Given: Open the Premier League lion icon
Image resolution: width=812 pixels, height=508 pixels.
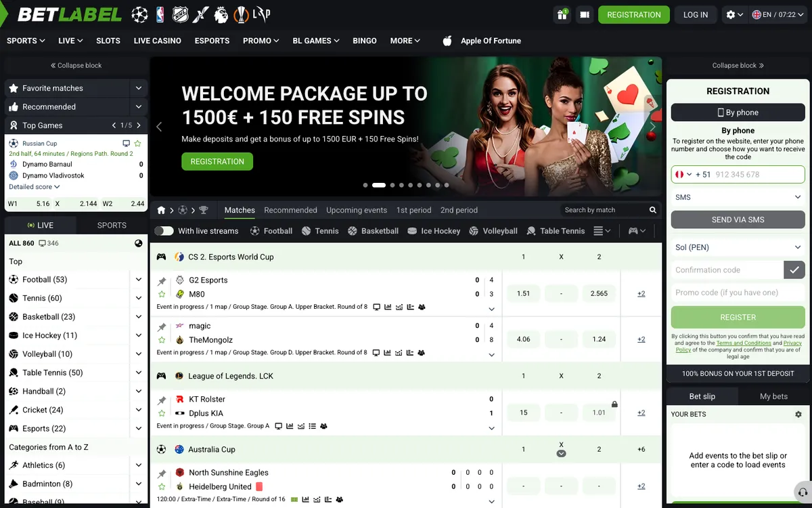Looking at the screenshot, I should (x=221, y=14).
